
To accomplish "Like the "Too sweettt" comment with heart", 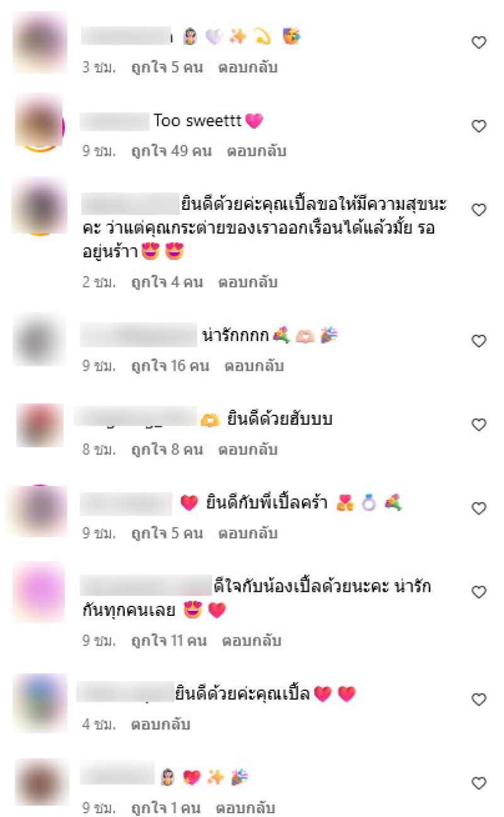I will click(479, 126).
